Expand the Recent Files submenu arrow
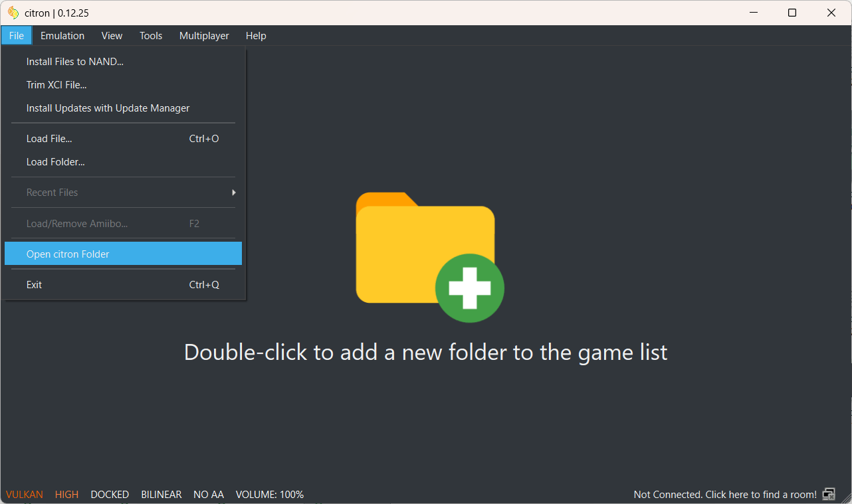 click(x=233, y=193)
